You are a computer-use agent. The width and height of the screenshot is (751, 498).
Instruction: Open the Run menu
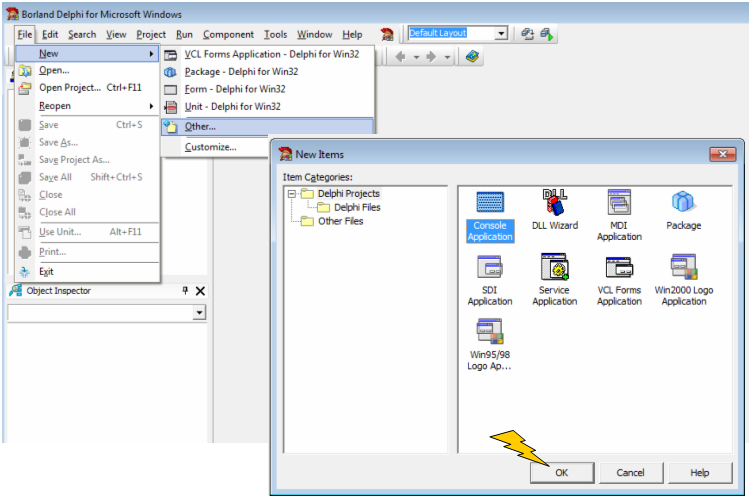pos(184,34)
